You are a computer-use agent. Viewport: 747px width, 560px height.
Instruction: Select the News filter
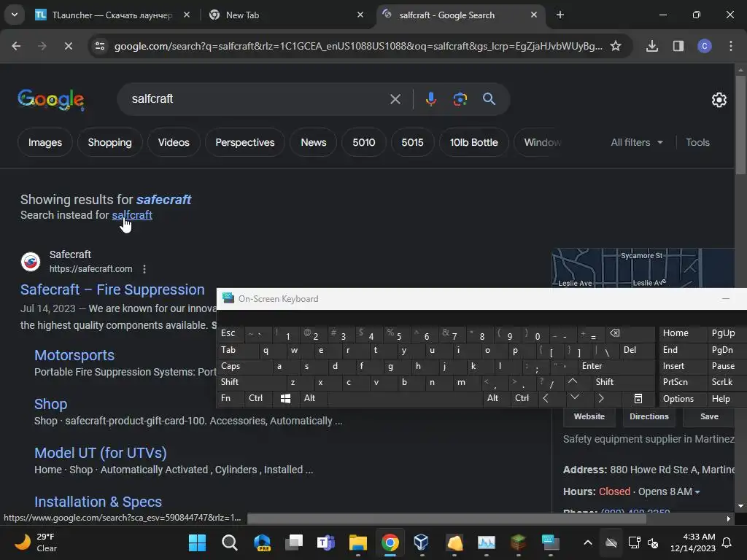tap(314, 142)
